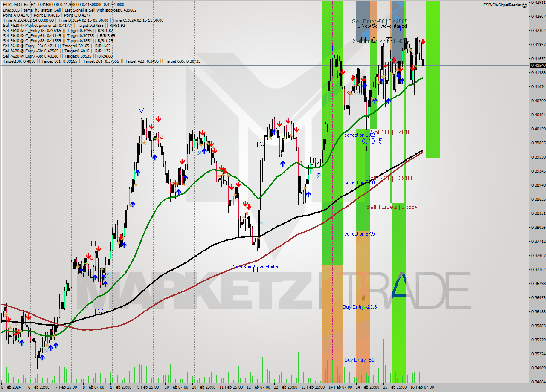Select the 'Buy Entry -23.6' label
This screenshot has height=392, width=546.
tap(360, 307)
